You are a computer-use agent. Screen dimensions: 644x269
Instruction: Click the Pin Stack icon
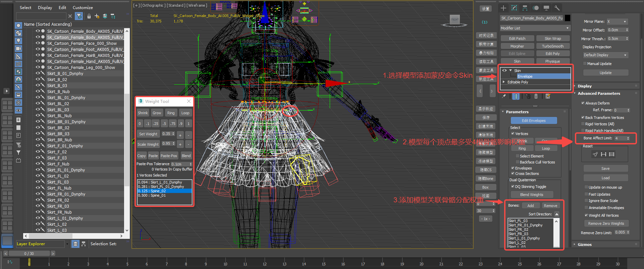[x=504, y=96]
